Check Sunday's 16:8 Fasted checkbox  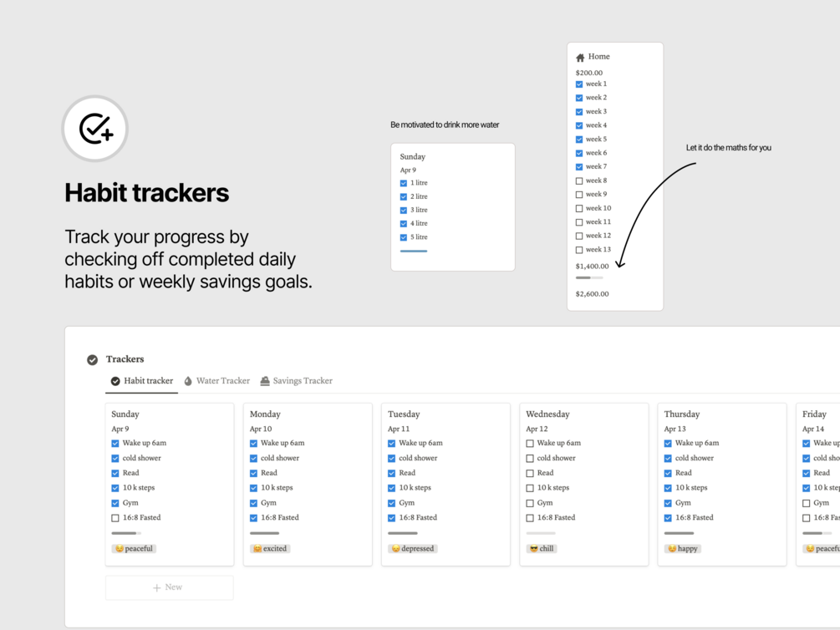pos(115,518)
